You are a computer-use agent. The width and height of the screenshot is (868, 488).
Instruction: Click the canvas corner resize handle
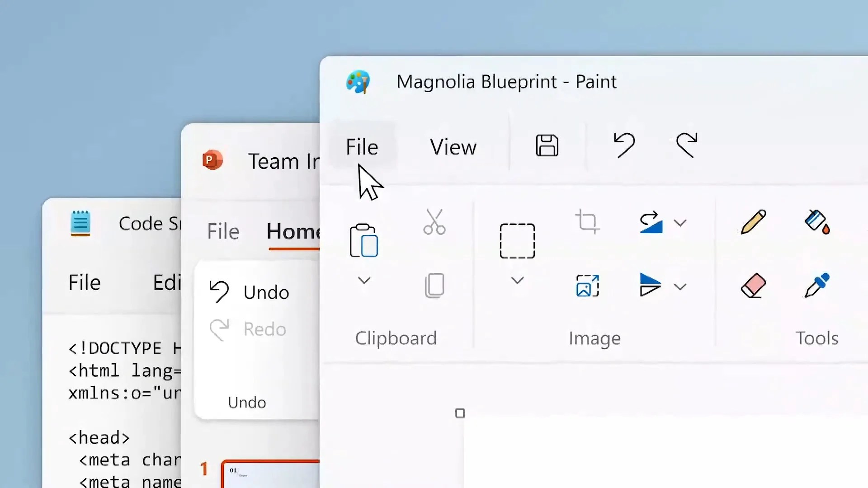pos(460,413)
